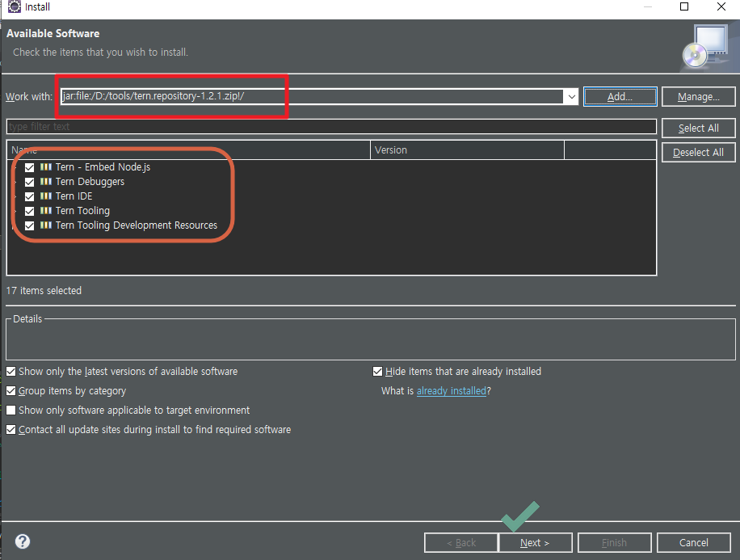Click the Tern Debuggers category icon
Screen dimensions: 740x560
46,182
